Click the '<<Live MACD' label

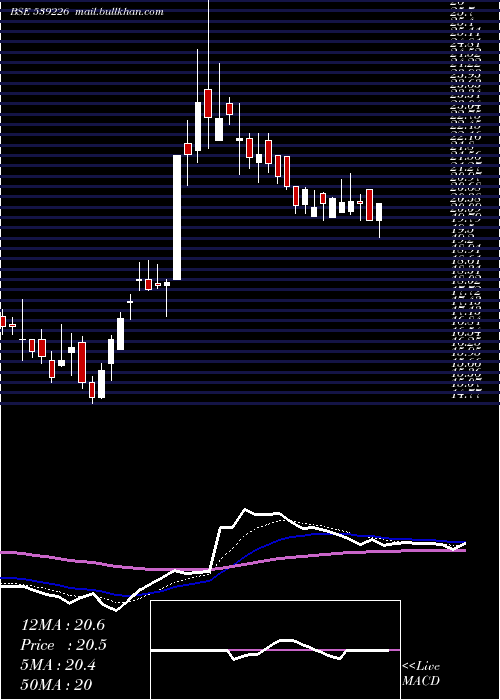coord(421,674)
